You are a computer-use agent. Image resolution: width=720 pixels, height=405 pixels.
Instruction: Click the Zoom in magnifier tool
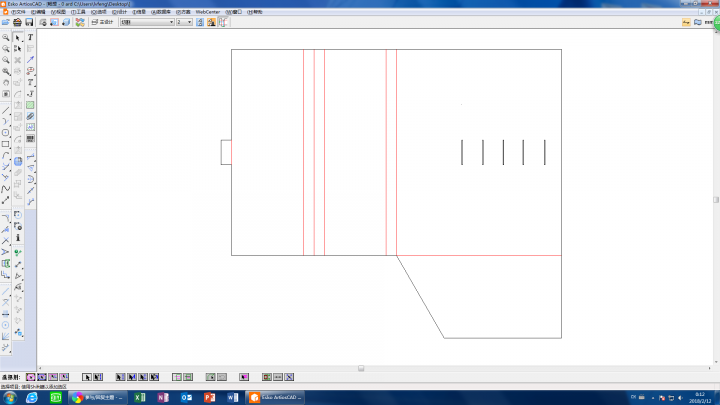pos(6,37)
